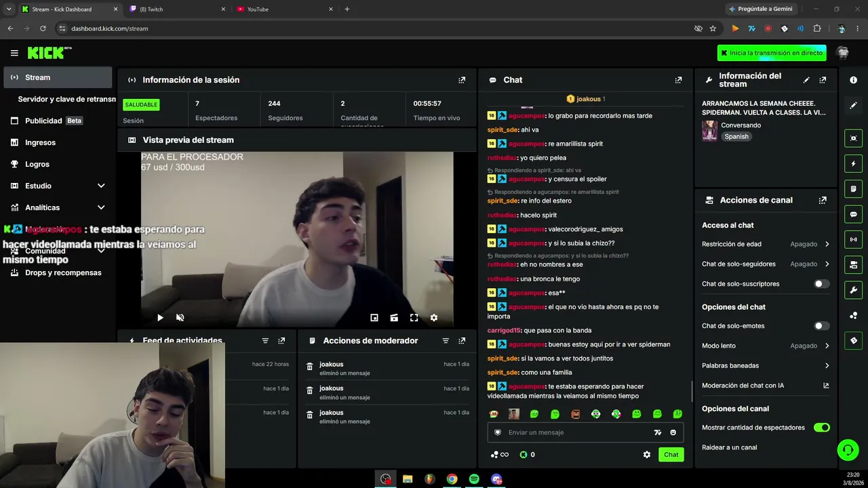This screenshot has height=488, width=868.
Task: Open Chat de solo-seguidores options
Action: 766,264
